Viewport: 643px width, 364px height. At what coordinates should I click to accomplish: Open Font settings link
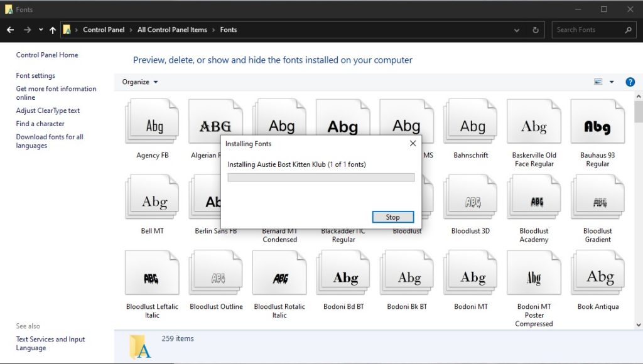pyautogui.click(x=36, y=75)
